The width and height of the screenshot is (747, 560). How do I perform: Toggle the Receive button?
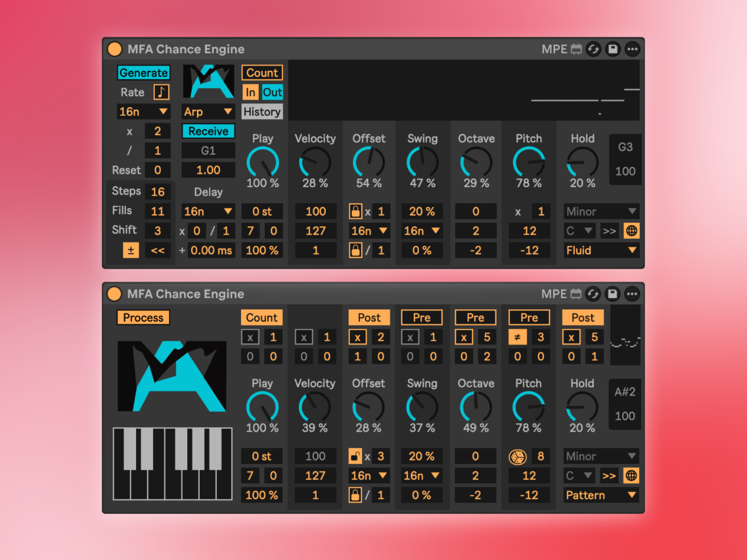click(x=208, y=131)
